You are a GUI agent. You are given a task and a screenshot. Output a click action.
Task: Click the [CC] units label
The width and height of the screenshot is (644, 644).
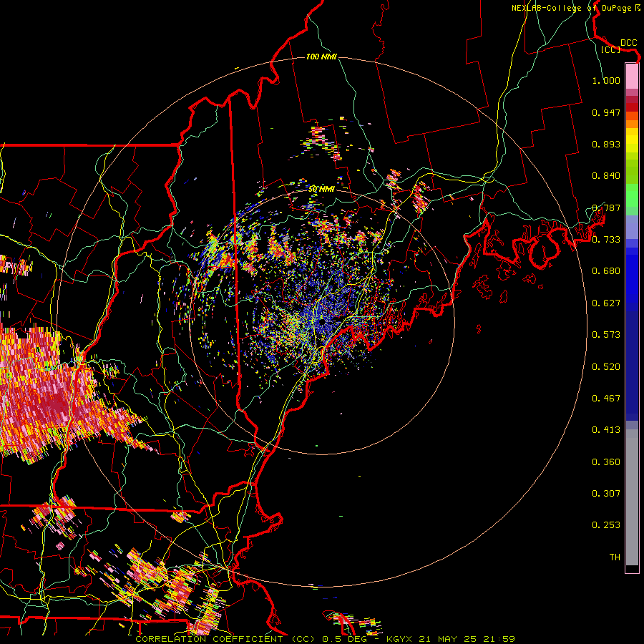pyautogui.click(x=610, y=49)
